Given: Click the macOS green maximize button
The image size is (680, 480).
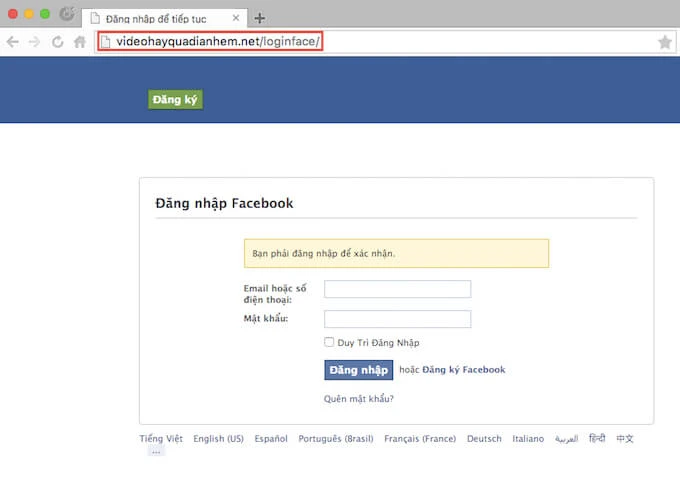Looking at the screenshot, I should coord(45,14).
